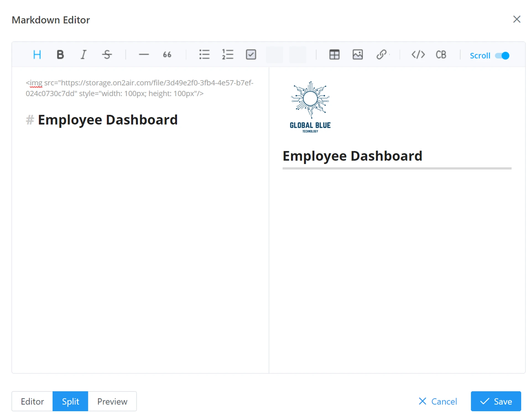Insert a table
This screenshot has height=420, width=531.
tap(334, 54)
